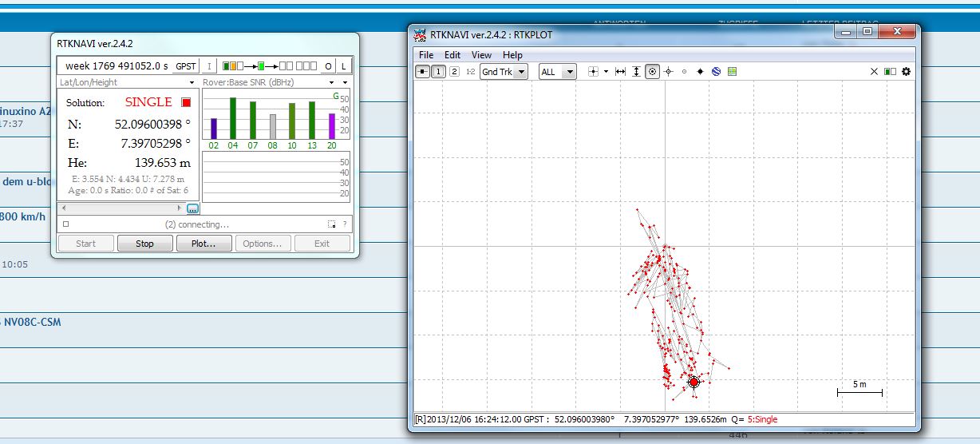Click the Plot... button
980x444 pixels.
pos(204,244)
